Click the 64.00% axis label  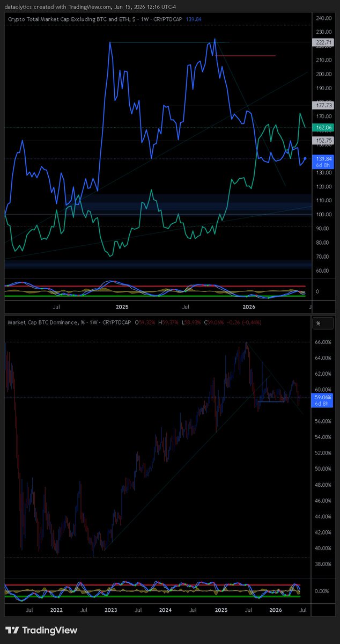324,357
